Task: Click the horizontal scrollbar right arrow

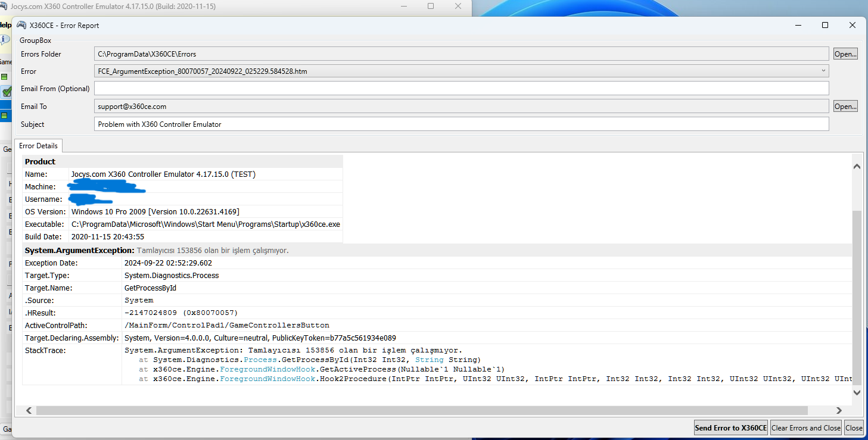Action: pos(839,411)
